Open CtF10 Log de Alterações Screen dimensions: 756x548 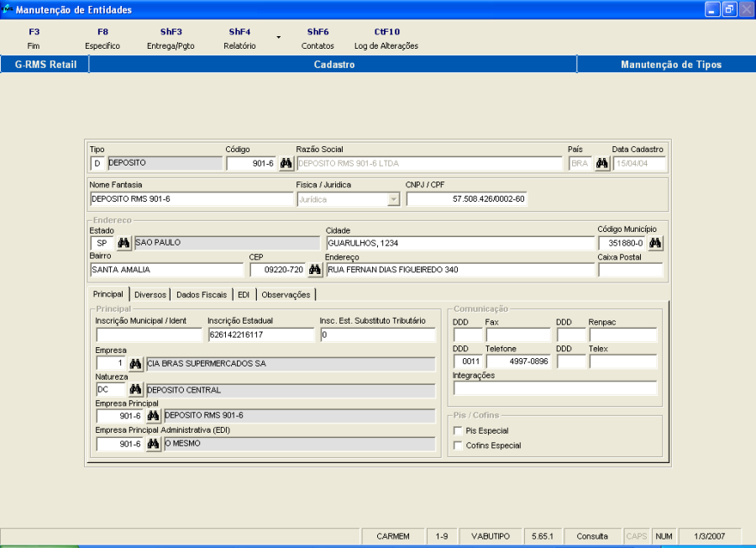pyautogui.click(x=386, y=39)
